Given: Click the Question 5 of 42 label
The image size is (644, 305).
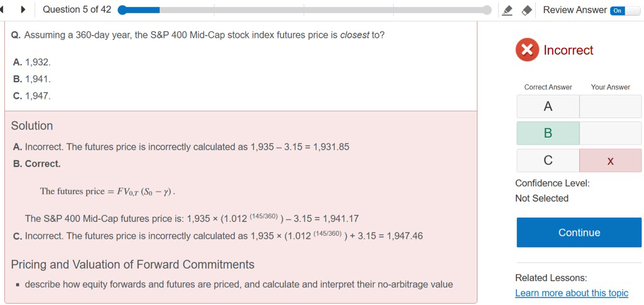Looking at the screenshot, I should [77, 9].
